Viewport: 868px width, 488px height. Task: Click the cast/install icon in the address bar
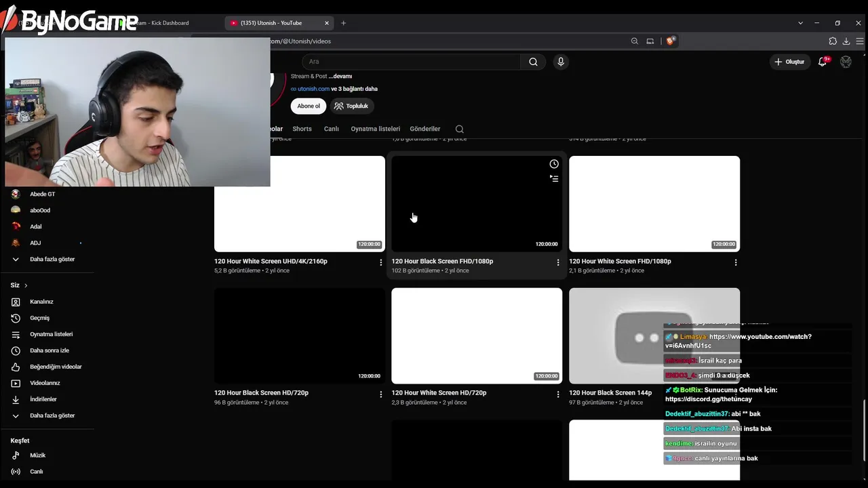[x=650, y=41]
